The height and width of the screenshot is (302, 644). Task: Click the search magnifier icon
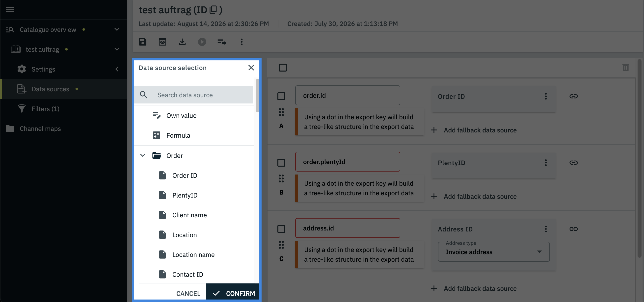tap(143, 95)
